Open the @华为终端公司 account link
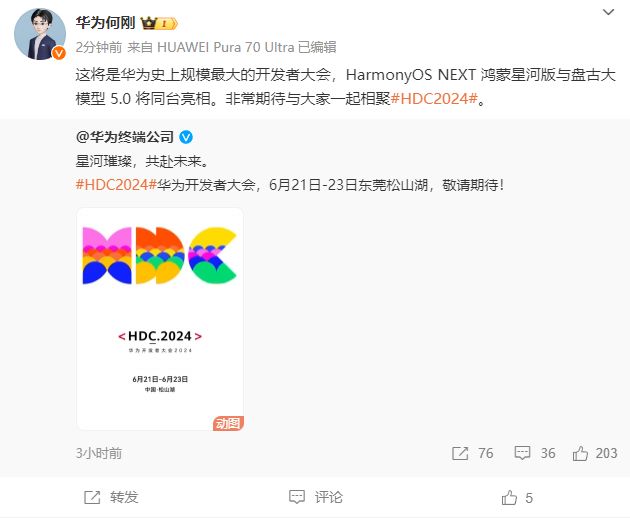This screenshot has width=630, height=518. pyautogui.click(x=125, y=137)
